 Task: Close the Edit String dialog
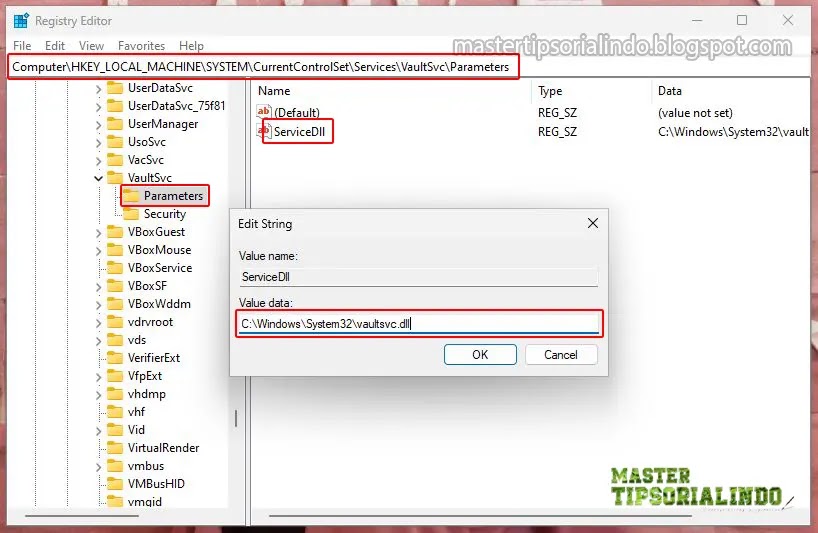pyautogui.click(x=593, y=223)
